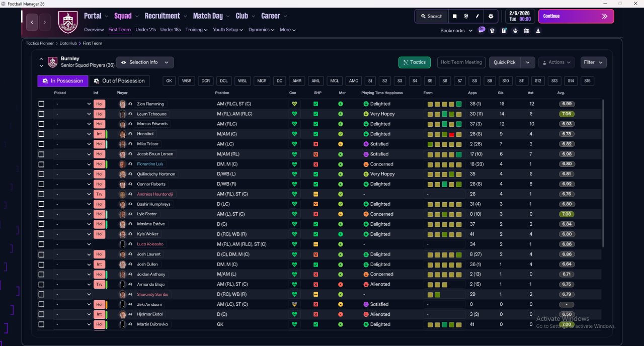Tick the checkbox for Marcus Edwards
This screenshot has height=346, width=644.
coord(41,124)
